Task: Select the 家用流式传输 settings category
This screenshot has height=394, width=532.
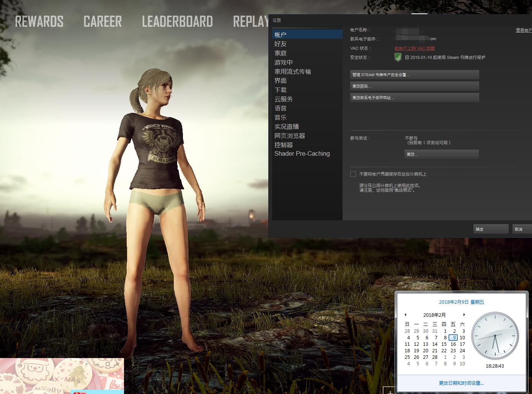Action: [307, 72]
